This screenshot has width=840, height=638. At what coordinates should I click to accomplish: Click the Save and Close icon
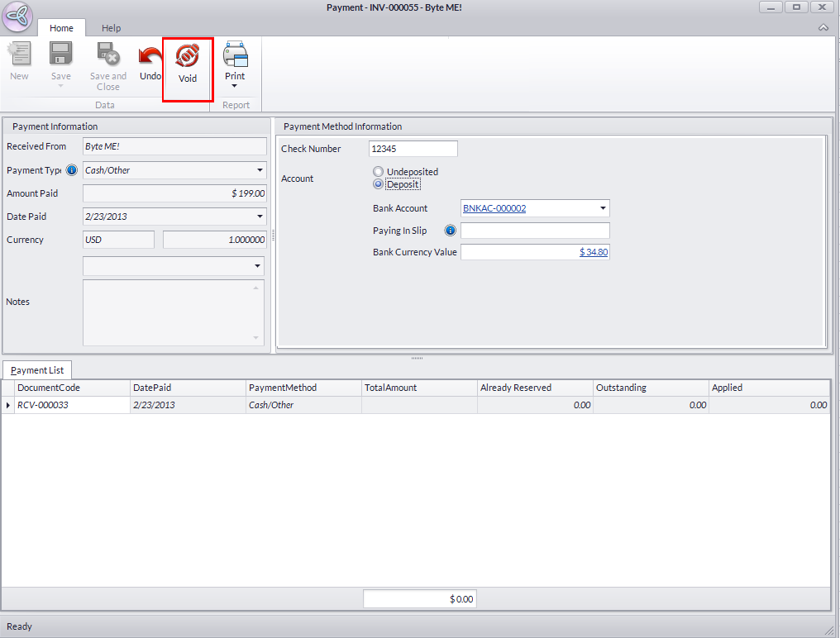107,55
